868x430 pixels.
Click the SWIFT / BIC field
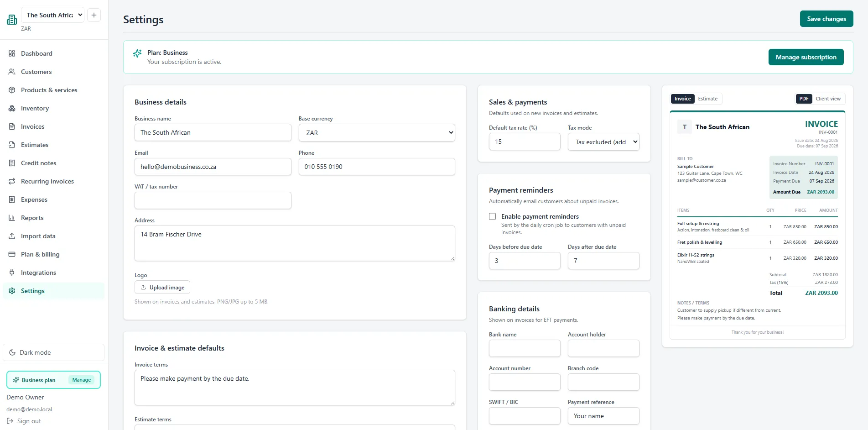tap(525, 416)
